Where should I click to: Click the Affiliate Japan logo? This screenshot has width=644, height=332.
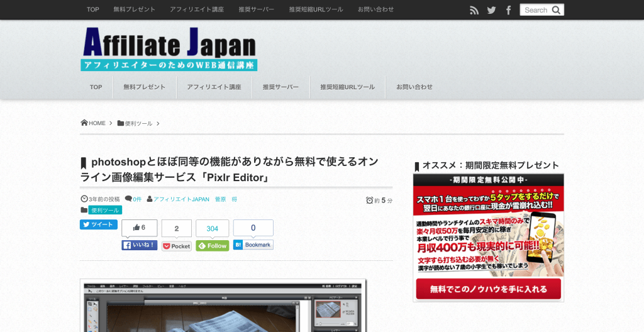tap(169, 49)
